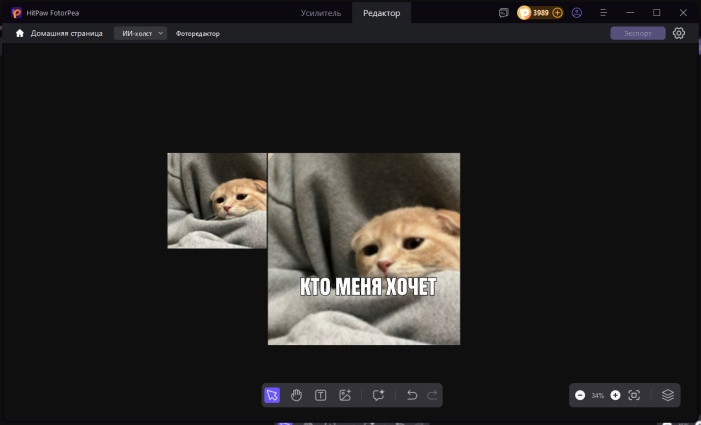Click the КТО МЕНЯ ХОЧЕТ caption text
Viewport: 701px width, 425px height.
point(368,286)
